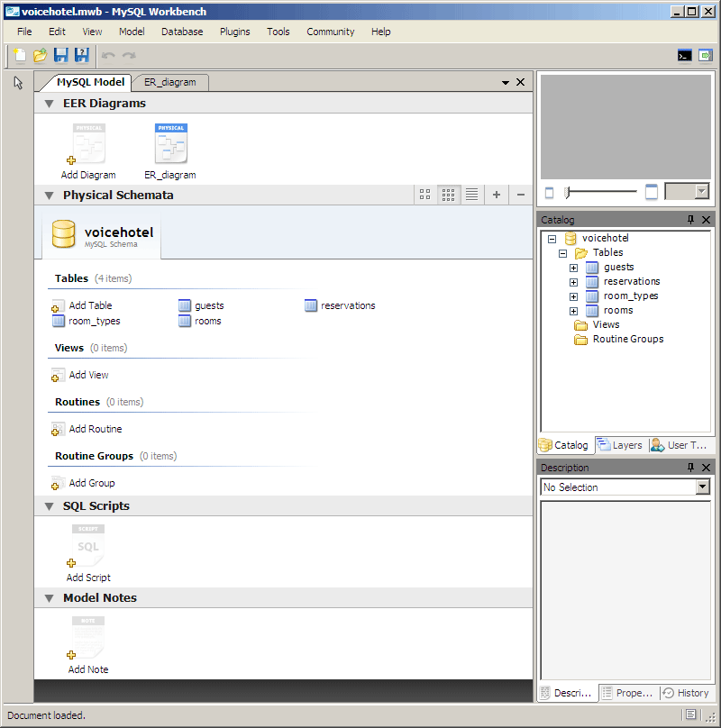Viewport: 721px width, 728px height.
Task: Switch to the Properties tab
Action: [x=628, y=693]
